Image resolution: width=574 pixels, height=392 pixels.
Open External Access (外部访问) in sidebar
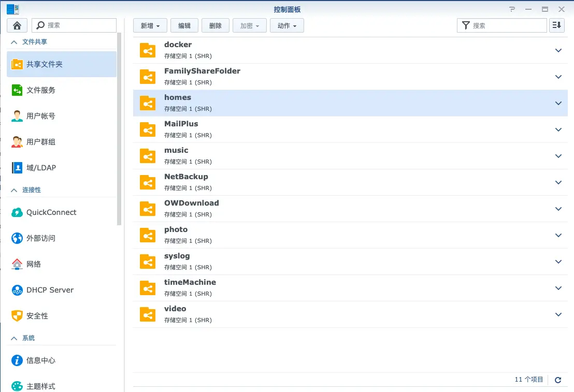click(x=62, y=238)
